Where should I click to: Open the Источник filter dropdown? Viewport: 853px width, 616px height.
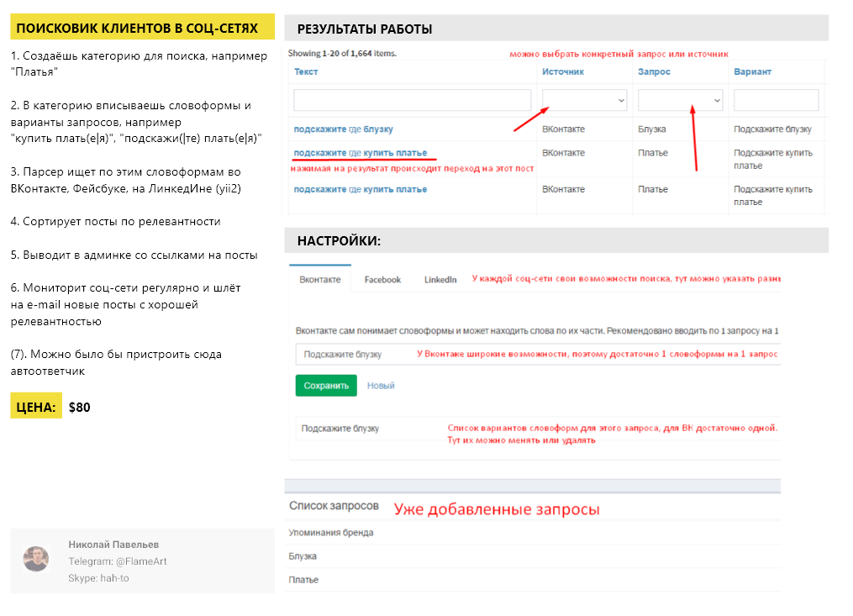tap(584, 100)
